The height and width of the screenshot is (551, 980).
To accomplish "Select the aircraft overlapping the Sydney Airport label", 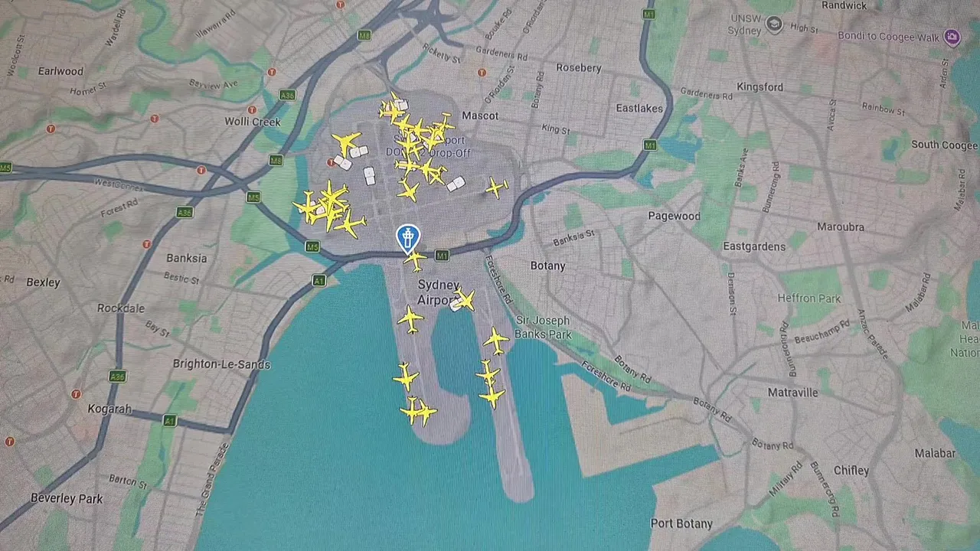I will (463, 299).
